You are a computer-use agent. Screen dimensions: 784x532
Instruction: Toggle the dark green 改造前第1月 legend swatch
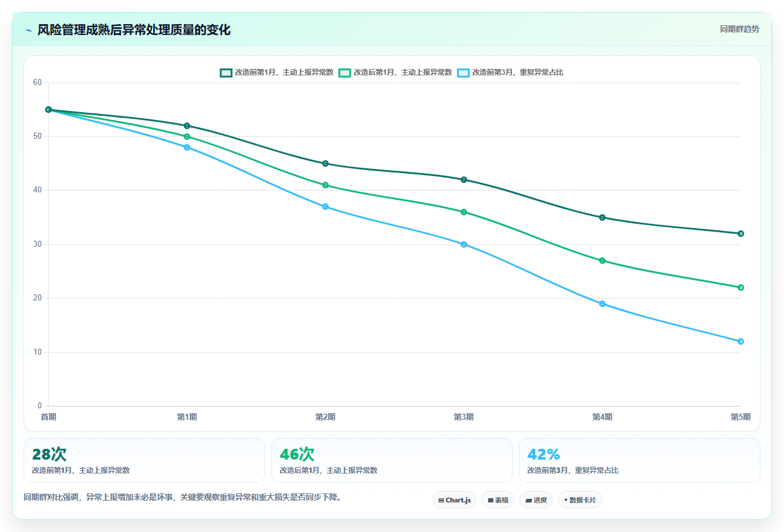(x=226, y=72)
